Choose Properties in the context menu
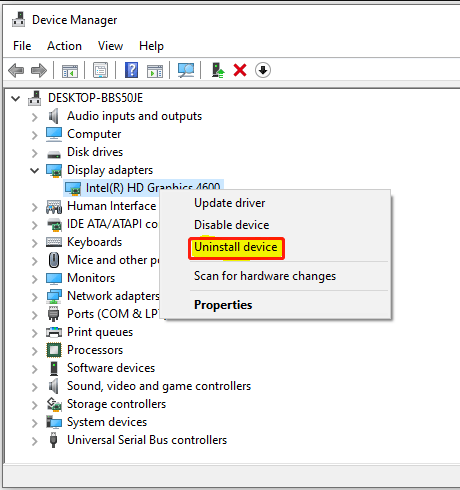The width and height of the screenshot is (460, 490). (223, 305)
